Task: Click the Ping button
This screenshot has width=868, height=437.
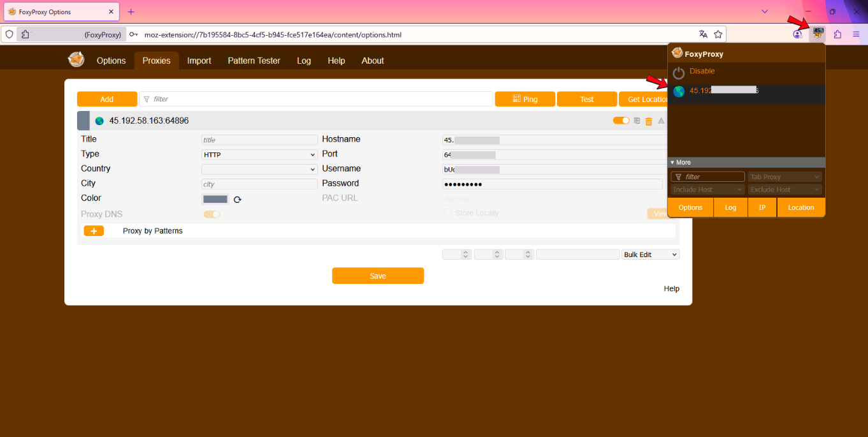Action: click(525, 100)
